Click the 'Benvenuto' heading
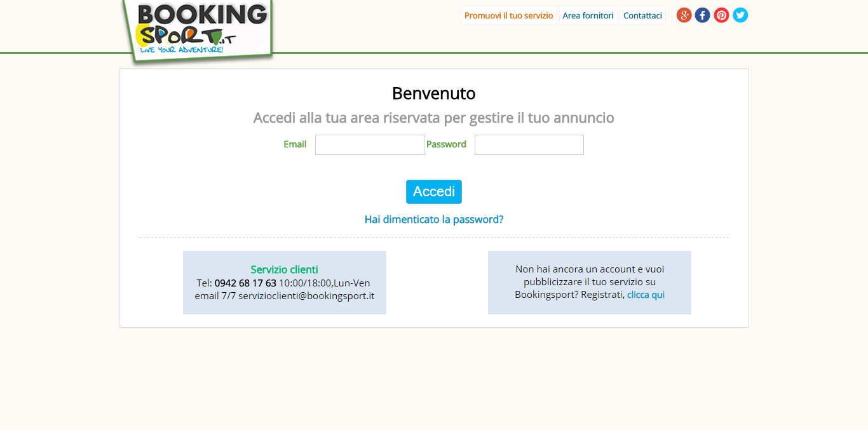The height and width of the screenshot is (430, 868). click(434, 93)
